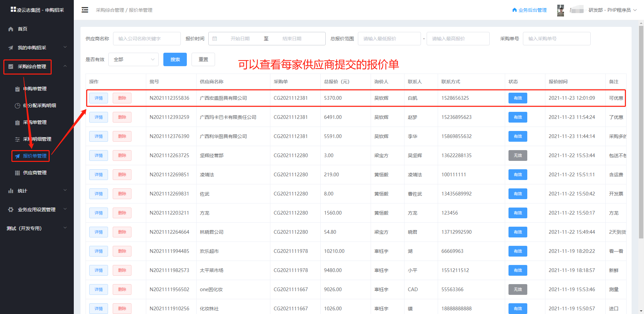This screenshot has width=644, height=314.
Task: Click 详情 for 广西宏盛厨具有限公司
Action: pyautogui.click(x=99, y=98)
